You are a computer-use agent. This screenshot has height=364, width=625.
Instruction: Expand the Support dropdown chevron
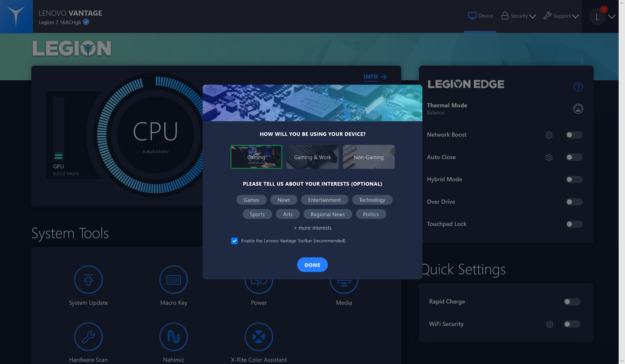tap(575, 16)
